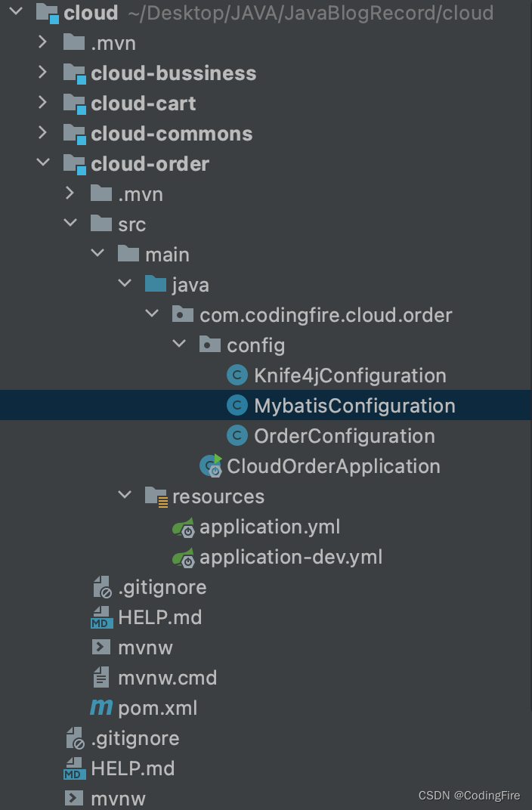Select the config package name
Screen dimensions: 532x810
(x=255, y=345)
